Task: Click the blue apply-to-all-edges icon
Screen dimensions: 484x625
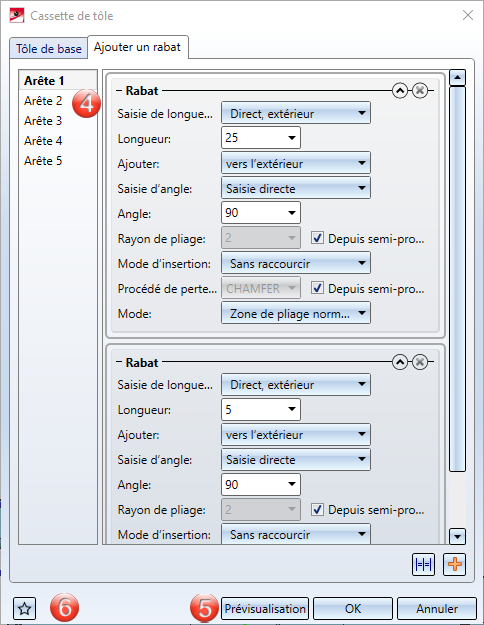Action: 423,564
